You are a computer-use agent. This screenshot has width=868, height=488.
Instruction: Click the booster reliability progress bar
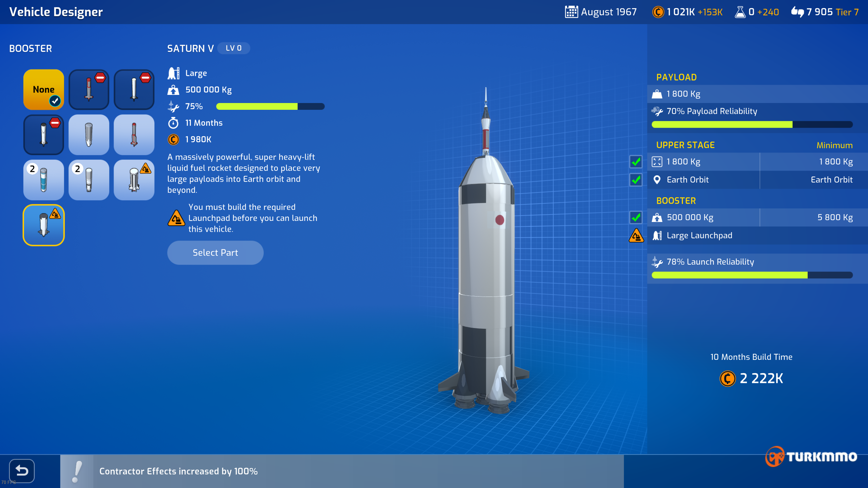[270, 106]
